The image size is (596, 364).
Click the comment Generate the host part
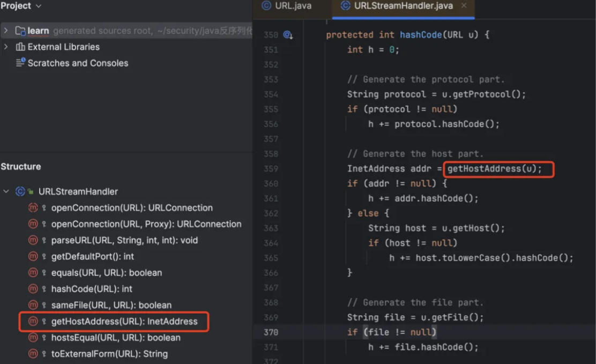click(x=415, y=154)
